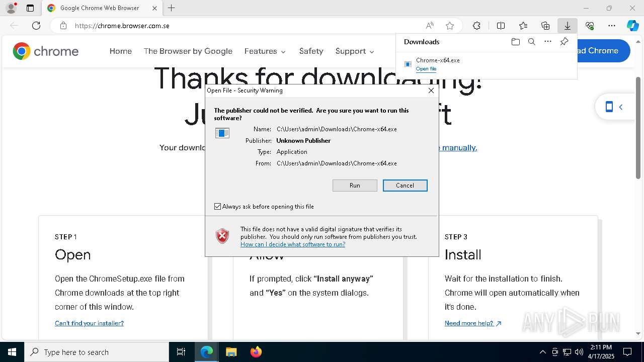644x362 pixels.
Task: Click Can't find your installer link
Action: 89,323
